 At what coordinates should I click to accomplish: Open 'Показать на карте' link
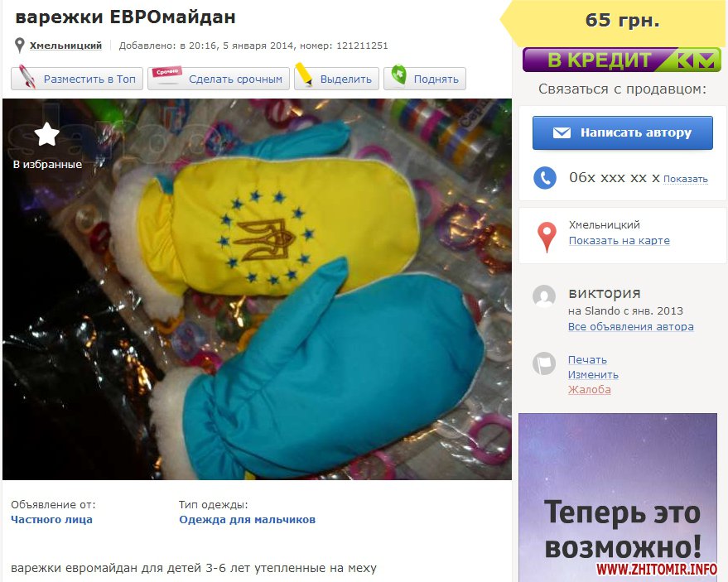[619, 240]
